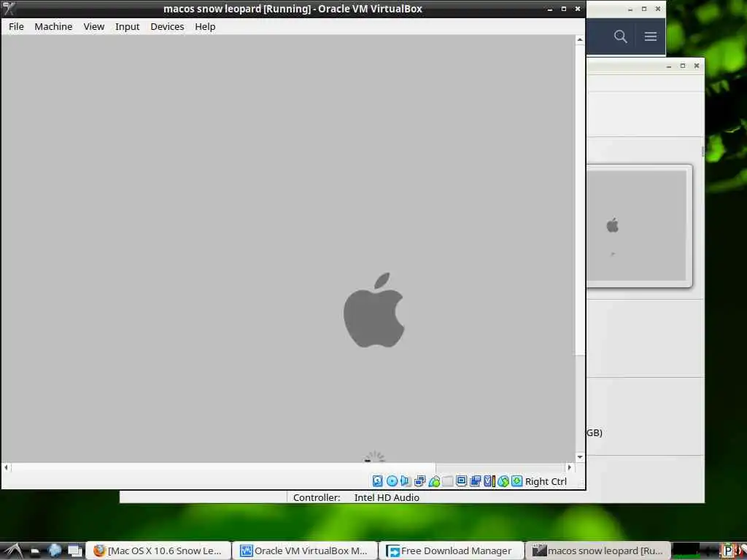Click the audio status icon
747x560 pixels.
[406, 481]
